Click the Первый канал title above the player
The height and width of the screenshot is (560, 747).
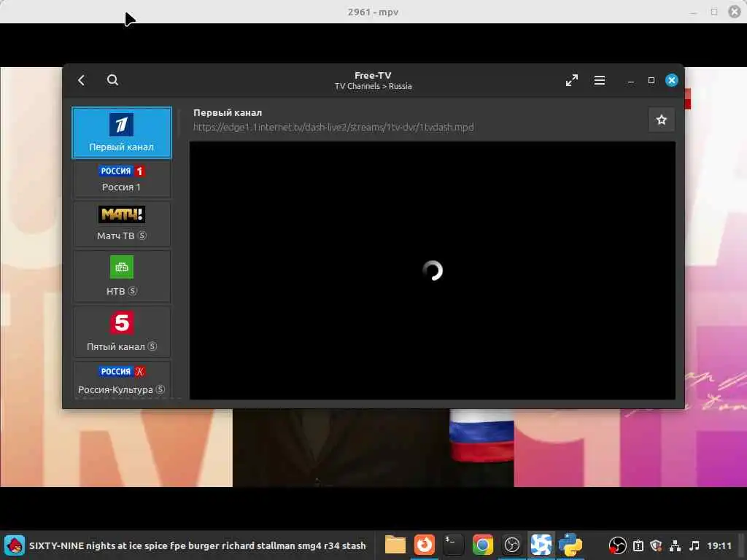click(228, 113)
